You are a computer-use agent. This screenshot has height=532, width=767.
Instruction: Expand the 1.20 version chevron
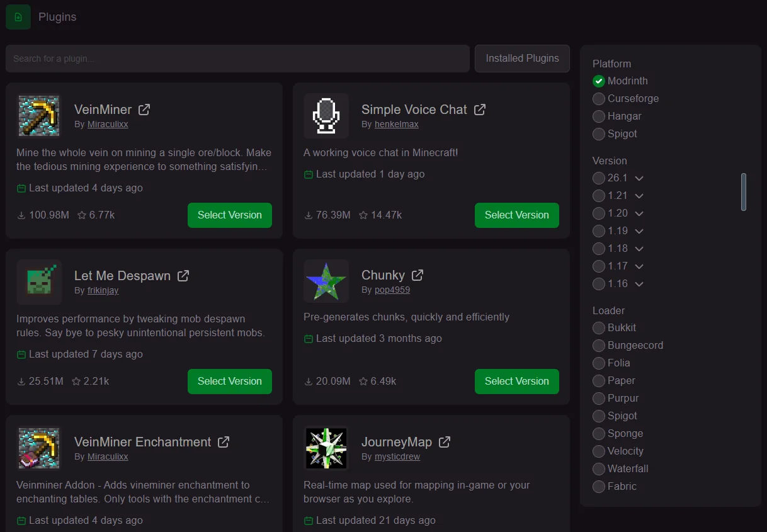click(639, 214)
